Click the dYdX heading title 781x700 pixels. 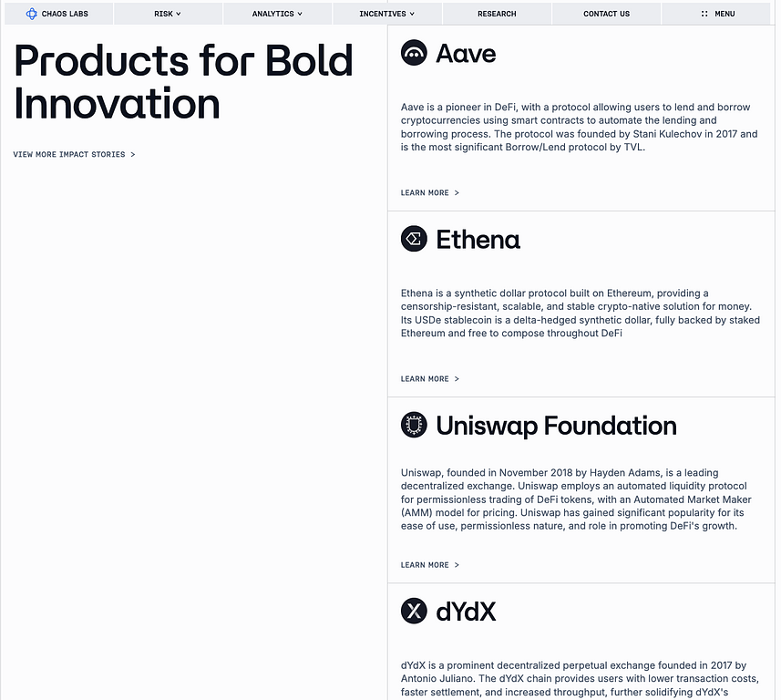pos(466,612)
